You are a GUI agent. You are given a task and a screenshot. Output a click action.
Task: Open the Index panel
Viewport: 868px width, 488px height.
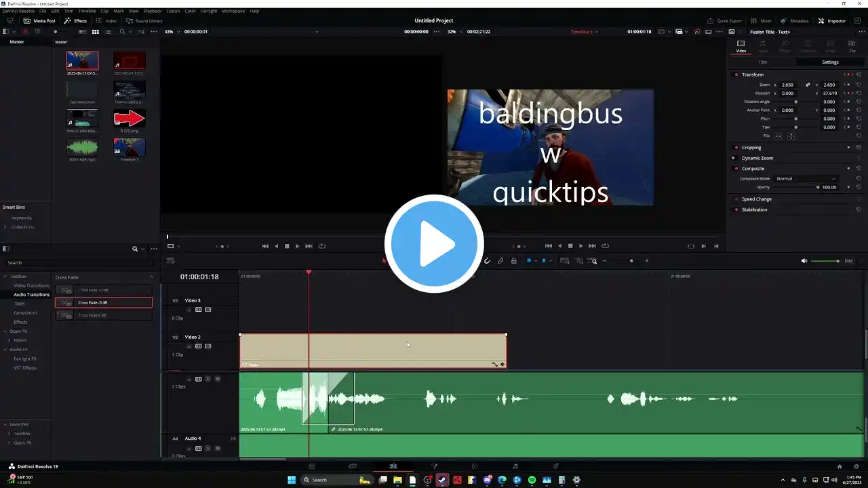click(x=106, y=21)
